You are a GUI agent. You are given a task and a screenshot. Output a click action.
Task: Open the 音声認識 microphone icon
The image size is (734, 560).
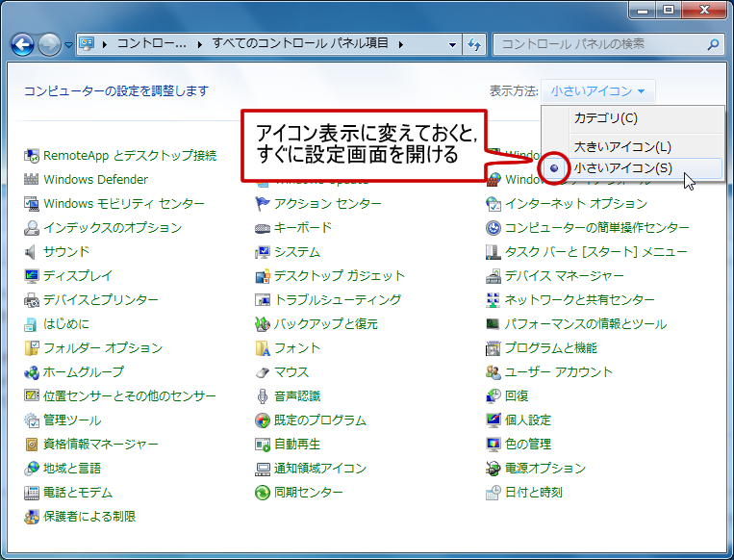(263, 396)
